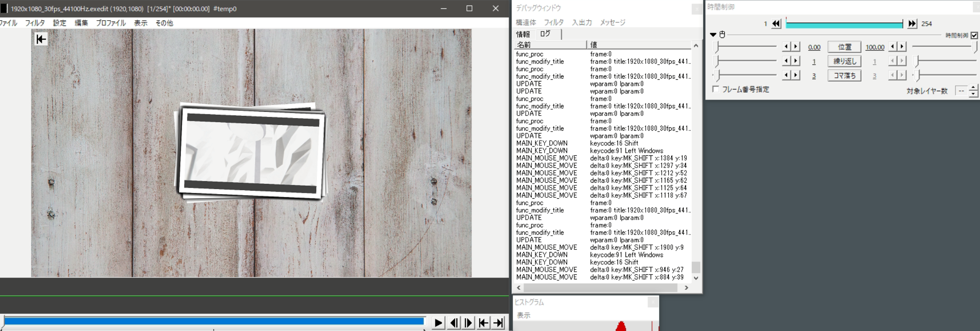Set selection end with bar-arrow-right icon
Image resolution: width=980 pixels, height=331 pixels.
coord(498,323)
